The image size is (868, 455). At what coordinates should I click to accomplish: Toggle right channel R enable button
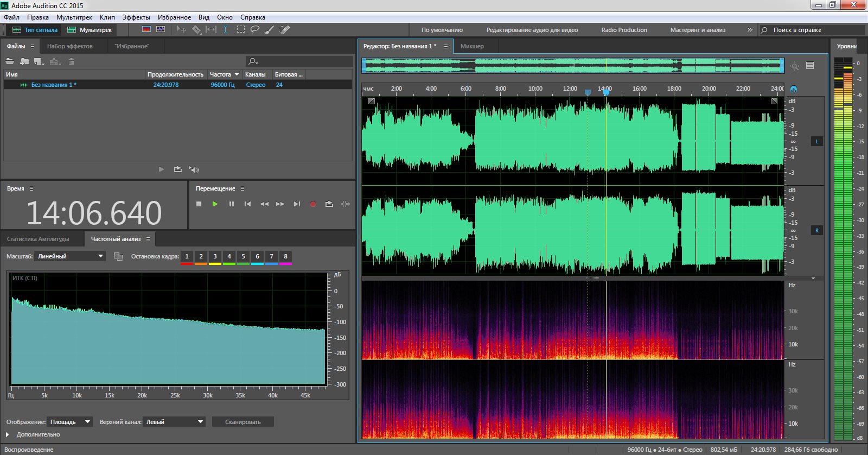(816, 231)
